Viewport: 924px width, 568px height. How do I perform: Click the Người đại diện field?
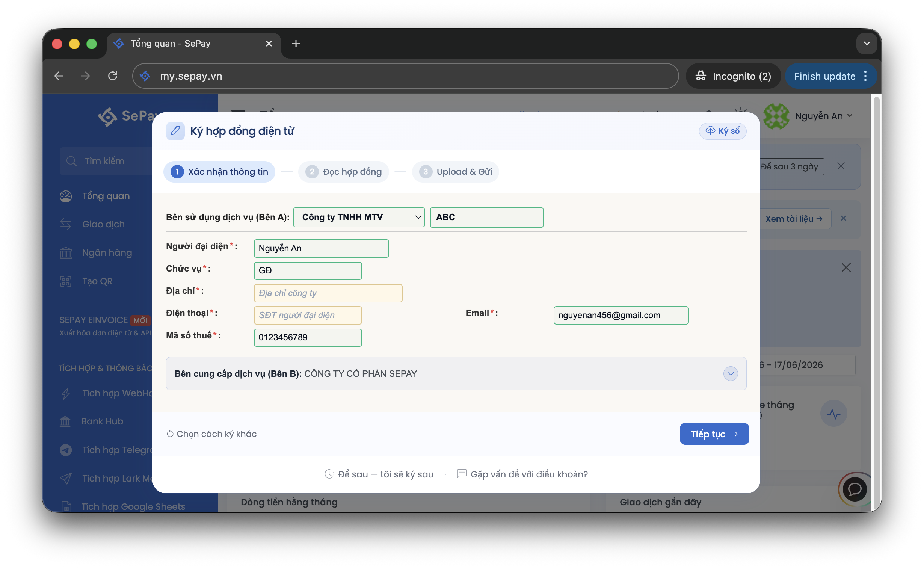[321, 248]
